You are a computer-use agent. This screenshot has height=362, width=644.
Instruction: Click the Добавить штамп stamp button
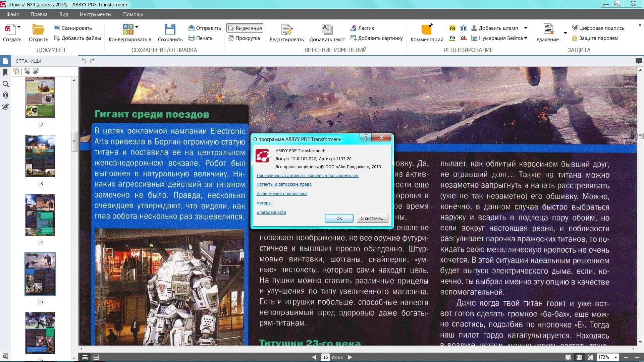pyautogui.click(x=495, y=28)
